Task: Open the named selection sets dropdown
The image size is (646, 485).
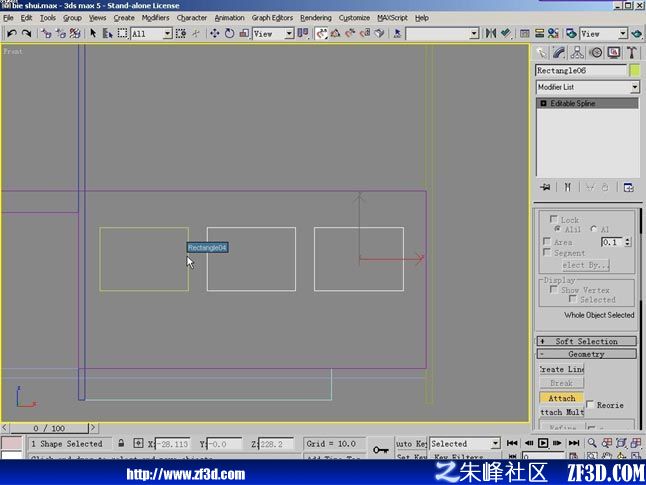Action: pyautogui.click(x=442, y=34)
